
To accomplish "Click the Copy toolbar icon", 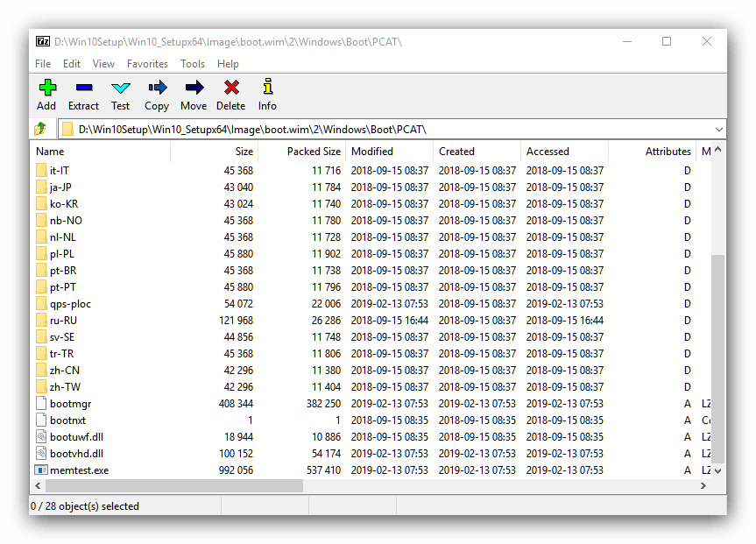I will [157, 88].
